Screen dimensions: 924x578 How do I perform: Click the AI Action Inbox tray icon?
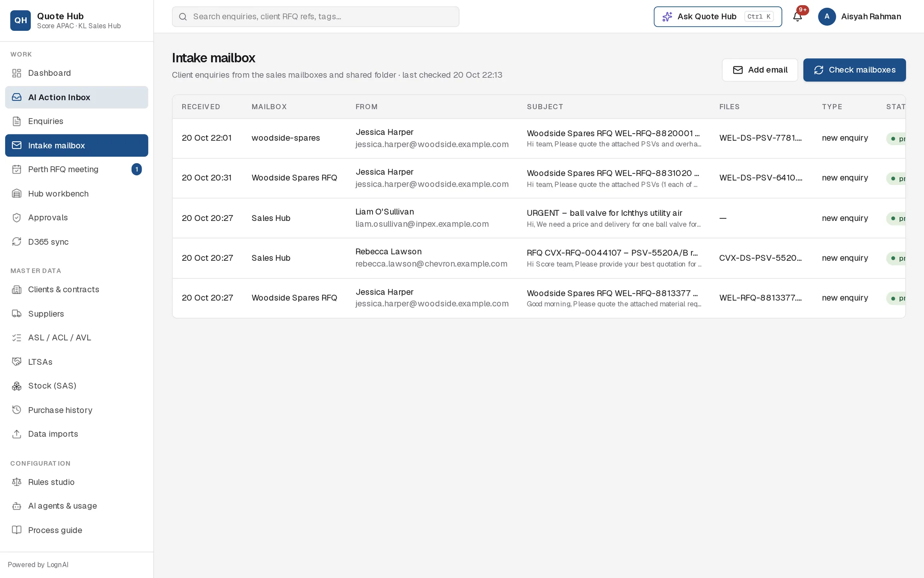click(x=17, y=97)
